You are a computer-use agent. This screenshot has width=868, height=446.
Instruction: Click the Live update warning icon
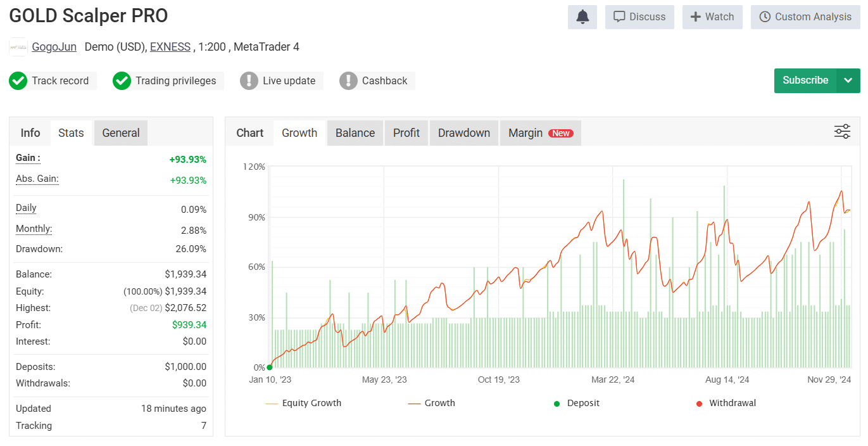[249, 81]
